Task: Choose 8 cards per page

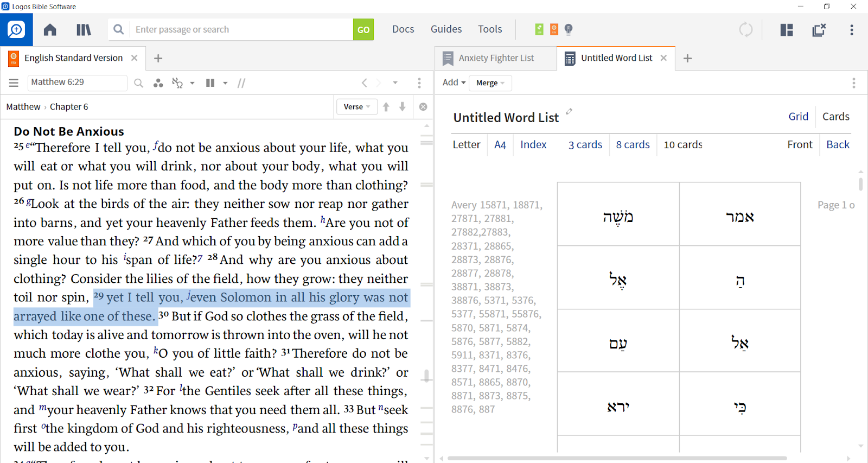Action: [633, 145]
